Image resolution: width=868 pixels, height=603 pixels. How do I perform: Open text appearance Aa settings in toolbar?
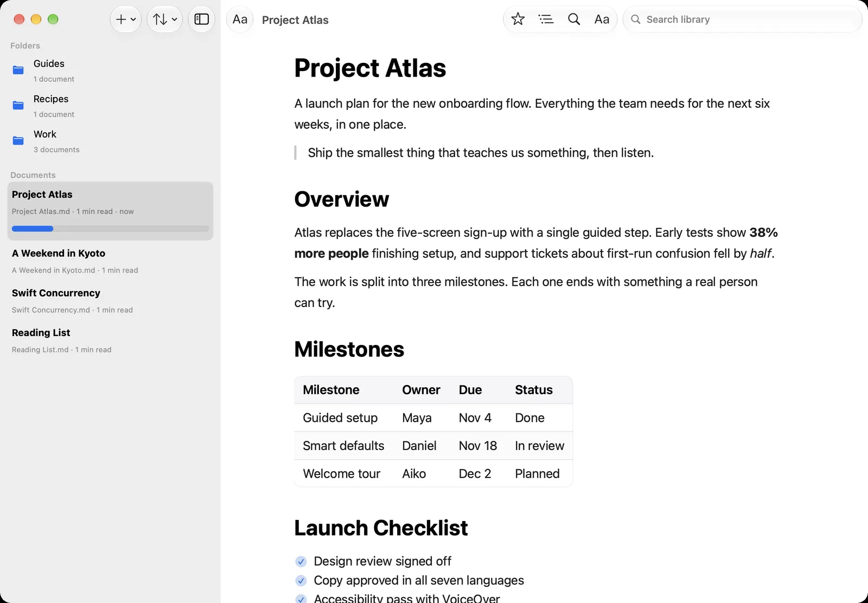tap(602, 20)
